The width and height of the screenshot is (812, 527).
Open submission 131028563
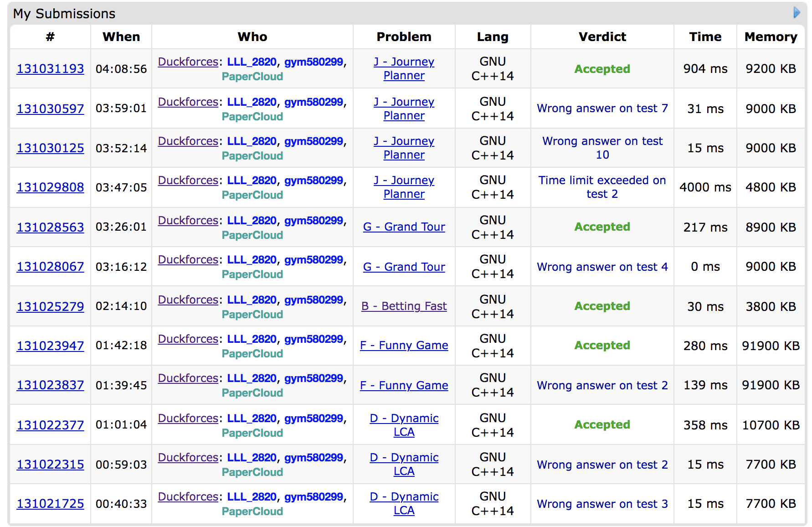(x=50, y=227)
